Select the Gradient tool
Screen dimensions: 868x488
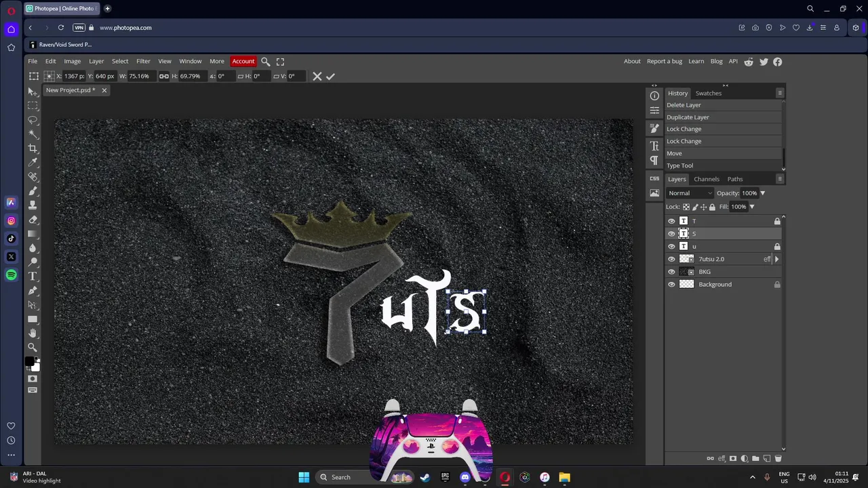click(33, 234)
